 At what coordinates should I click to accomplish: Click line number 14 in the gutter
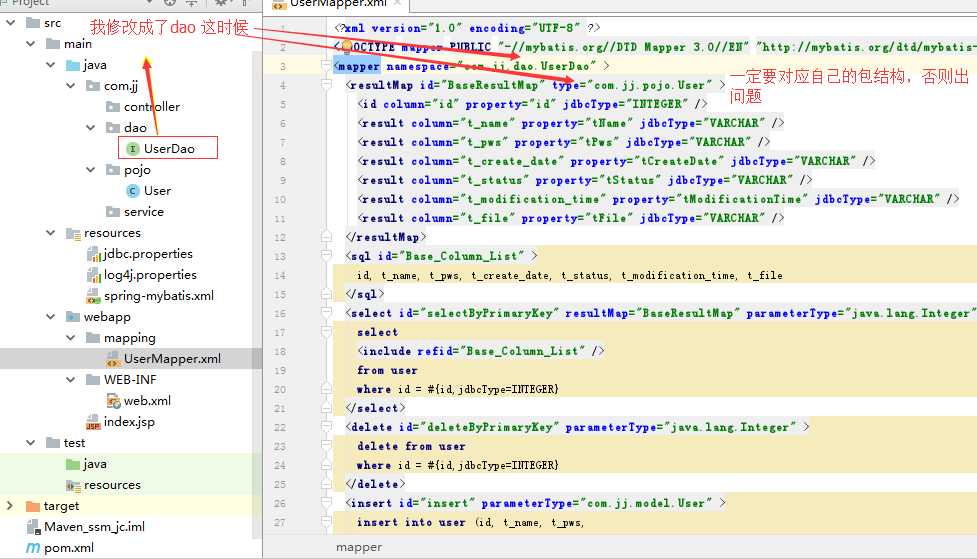280,275
